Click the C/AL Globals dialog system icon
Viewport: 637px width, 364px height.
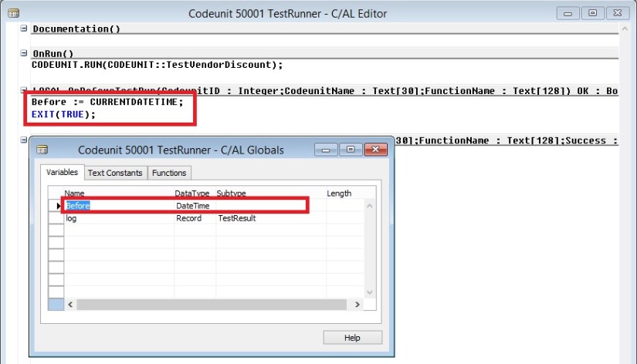(x=42, y=150)
